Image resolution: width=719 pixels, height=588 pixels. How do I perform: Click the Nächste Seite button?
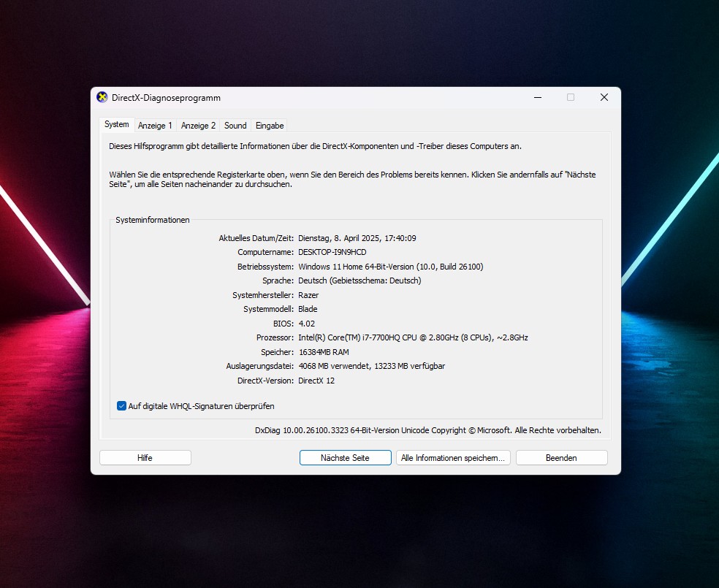(345, 458)
